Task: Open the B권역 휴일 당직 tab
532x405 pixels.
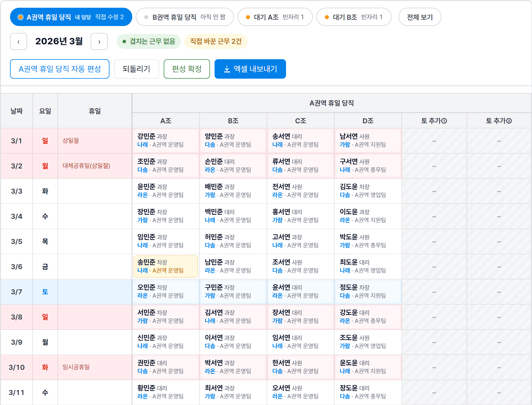Action: [x=185, y=17]
